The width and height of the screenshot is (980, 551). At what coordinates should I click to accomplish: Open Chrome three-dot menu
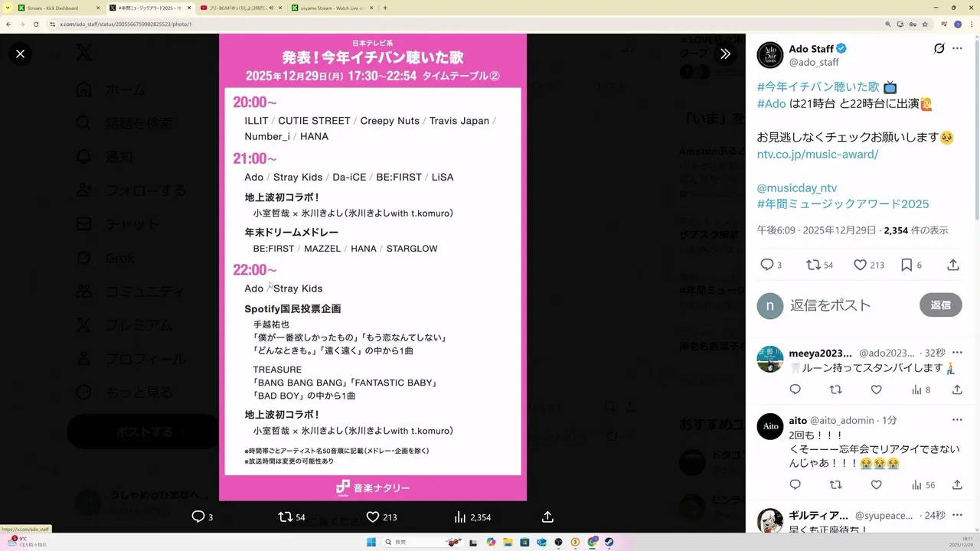click(x=971, y=24)
